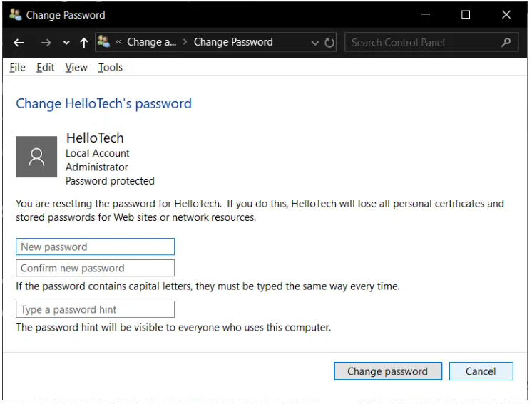Click the user accounts icon in address bar
The width and height of the screenshot is (532, 404).
(104, 42)
